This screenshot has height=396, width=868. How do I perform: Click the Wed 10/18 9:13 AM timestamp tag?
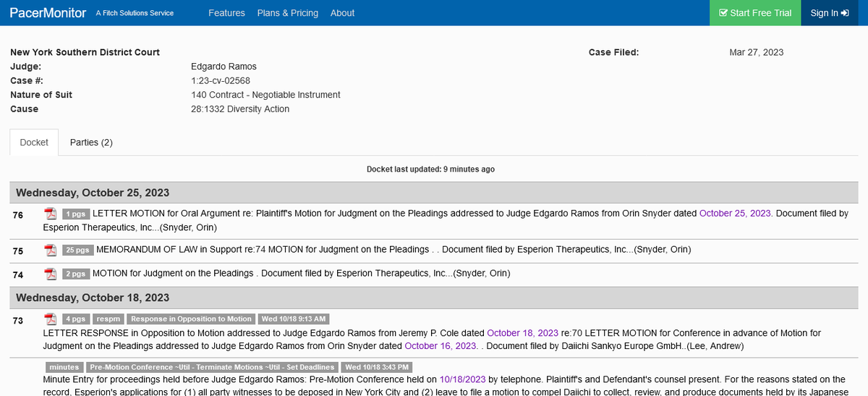294,319
